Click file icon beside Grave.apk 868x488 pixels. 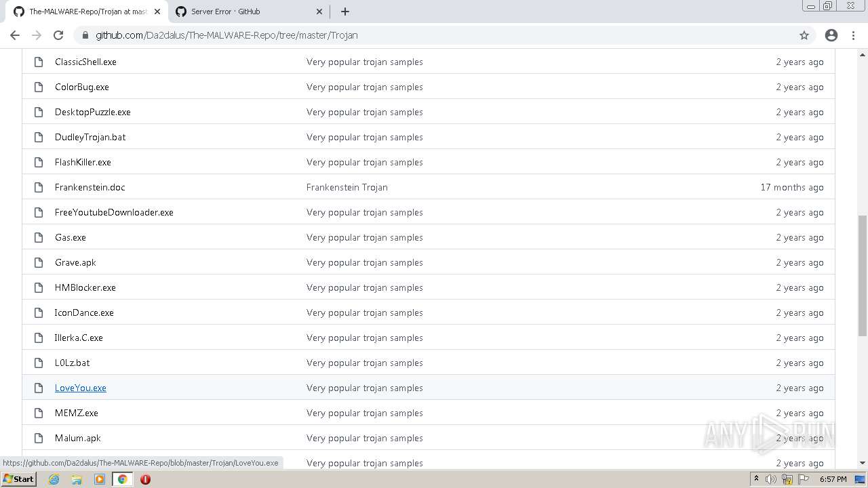tap(39, 262)
